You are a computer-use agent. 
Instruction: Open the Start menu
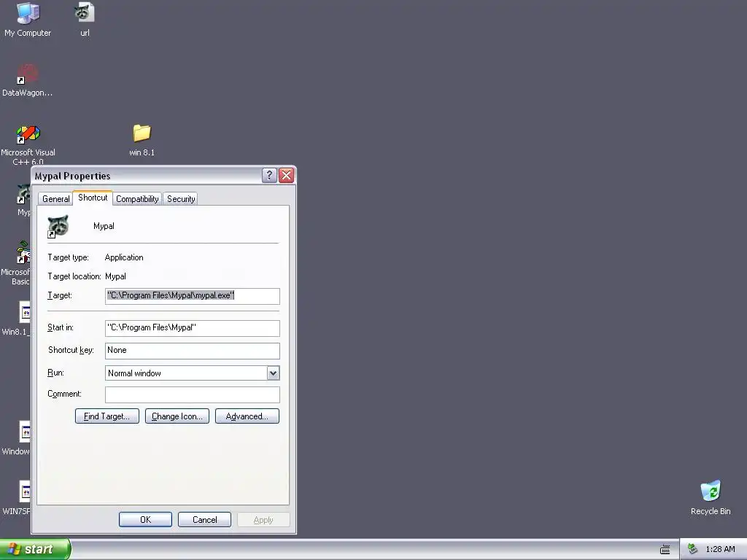click(x=35, y=549)
